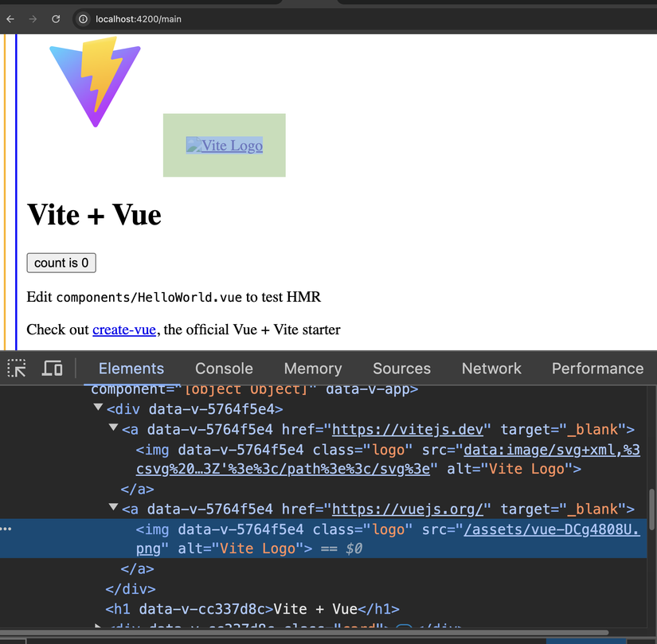
Task: Open the https://vitejs.dev href in DOM tree
Action: click(407, 430)
